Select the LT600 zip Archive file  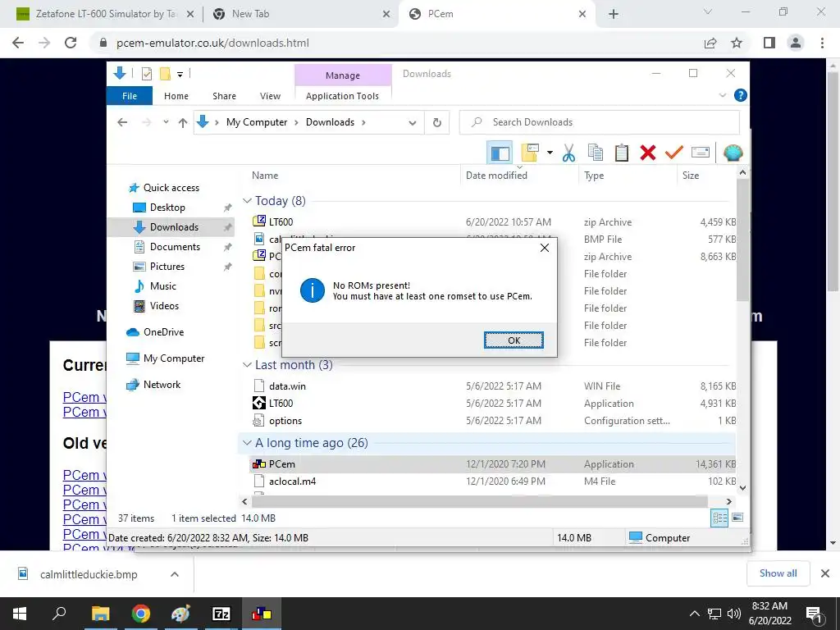click(492, 221)
